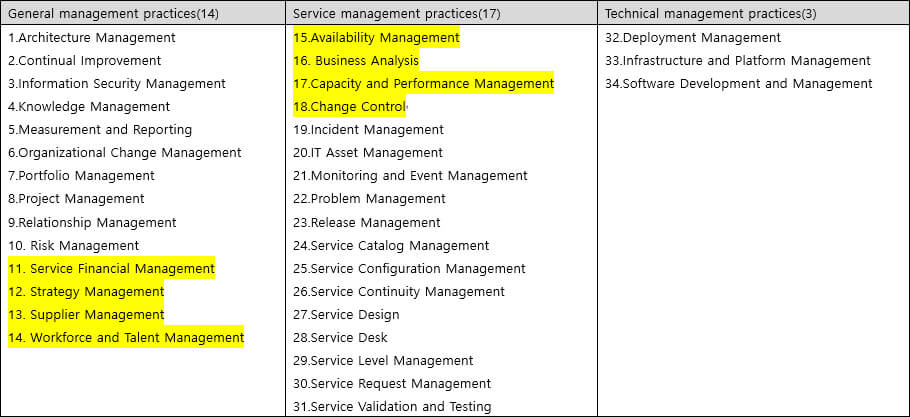Select highlighted Availability Management entry
This screenshot has height=417, width=910.
click(x=376, y=38)
